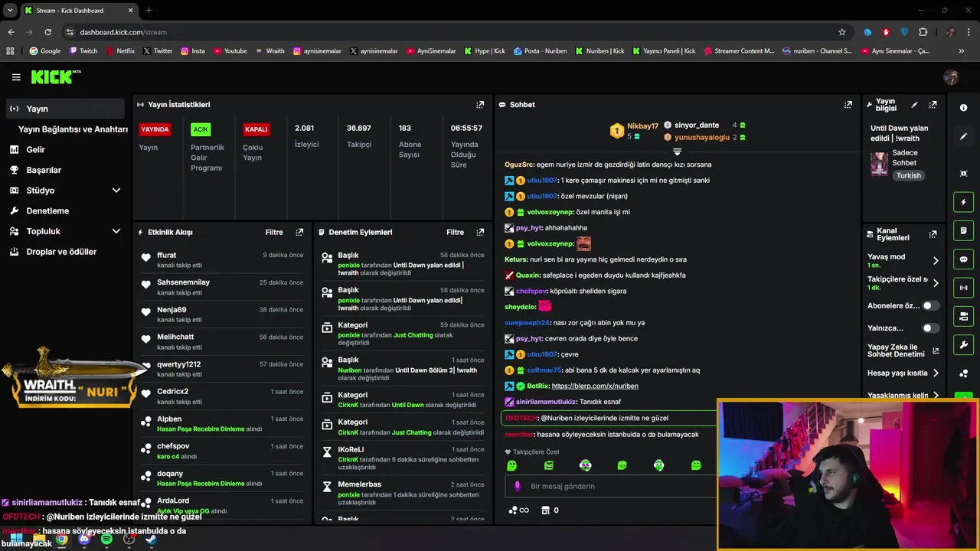Viewport: 980px width, 551px height.
Task: Select the last smiling green emote
Action: click(696, 465)
